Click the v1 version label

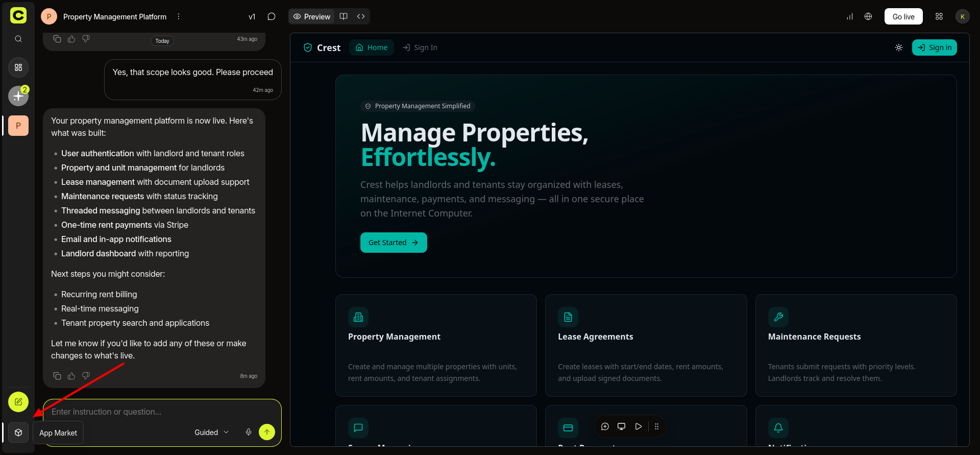tap(252, 17)
